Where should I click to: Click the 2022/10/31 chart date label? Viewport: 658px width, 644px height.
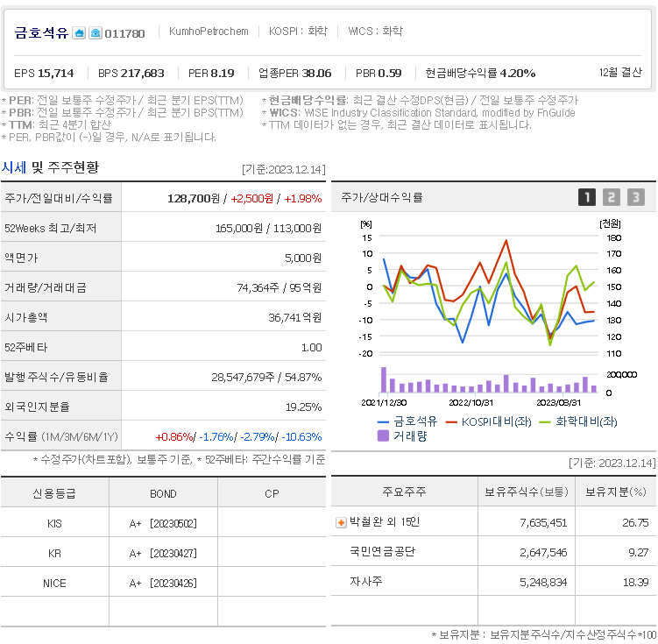point(471,403)
